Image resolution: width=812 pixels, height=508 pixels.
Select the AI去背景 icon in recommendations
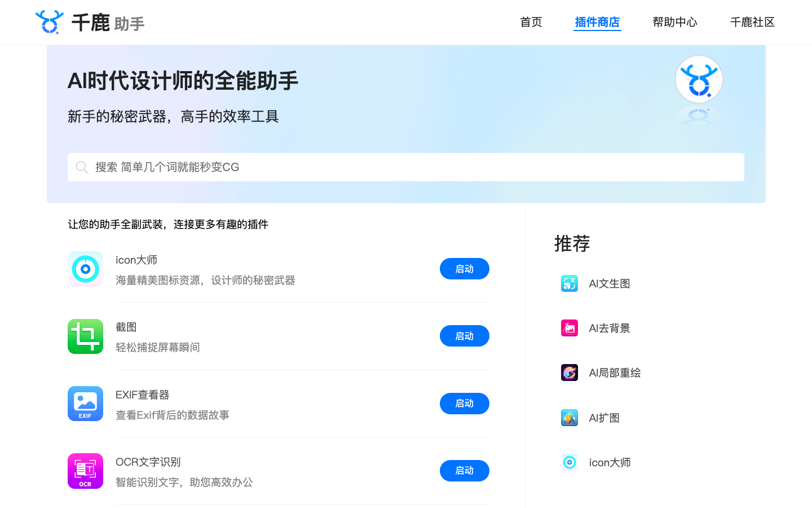(x=570, y=328)
